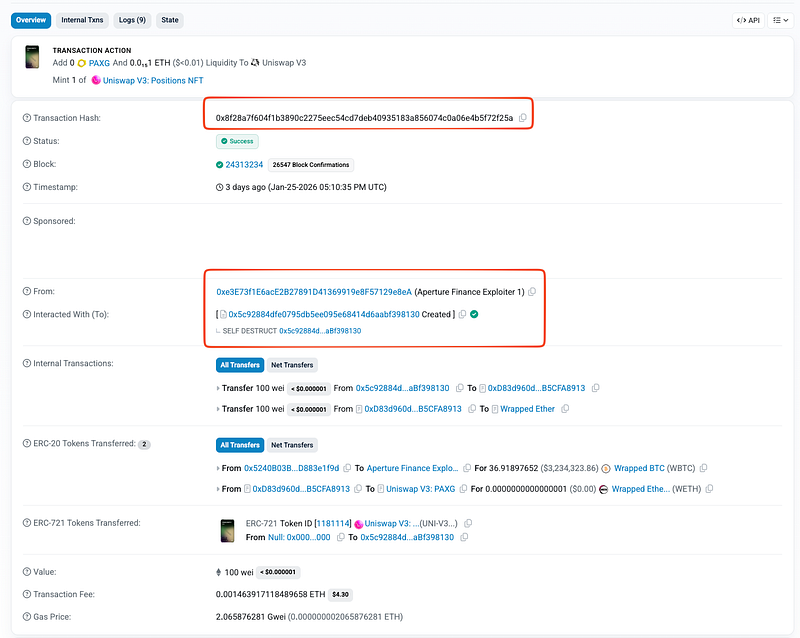Copy the Wrapped Ether address in Internal Transactions
800x638 pixels.
[x=565, y=409]
